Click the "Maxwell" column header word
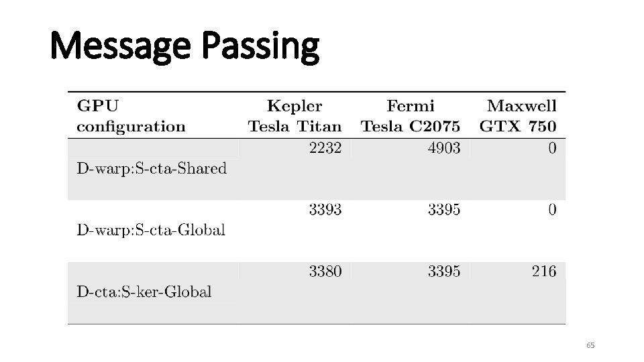644x362 pixels. click(522, 106)
